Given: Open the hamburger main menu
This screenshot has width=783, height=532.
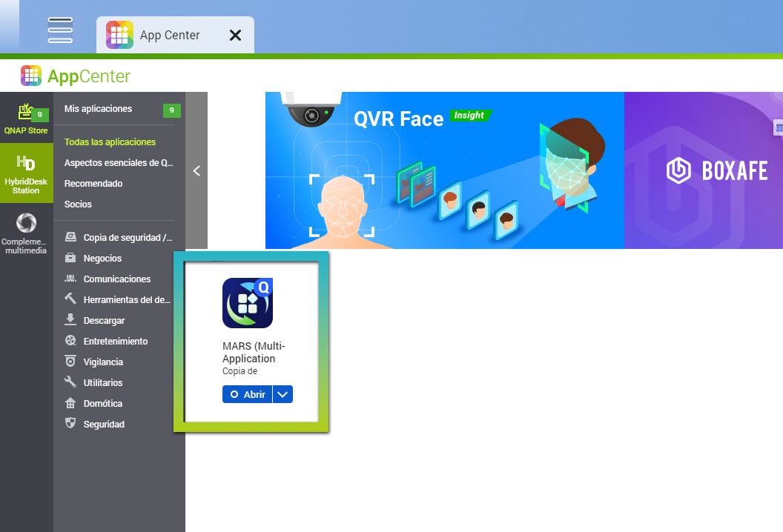Looking at the screenshot, I should [60, 30].
